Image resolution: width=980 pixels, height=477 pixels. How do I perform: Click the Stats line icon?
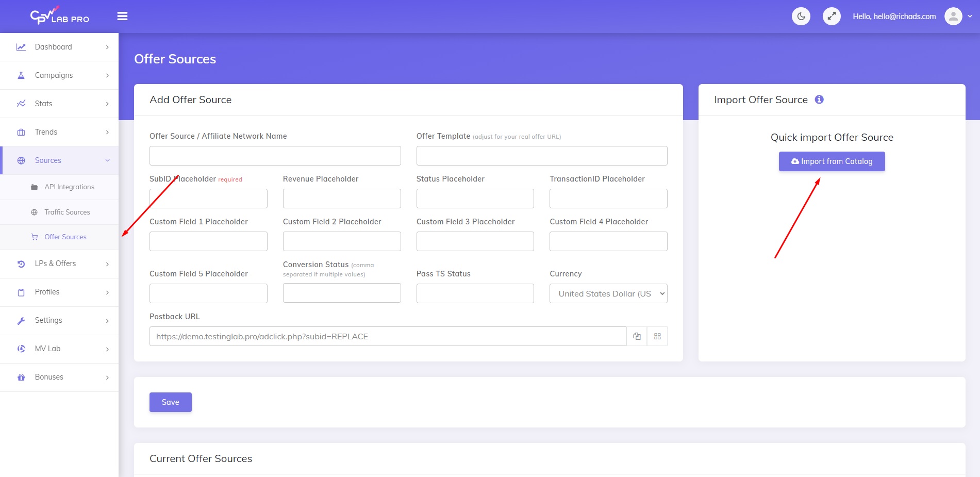(21, 104)
